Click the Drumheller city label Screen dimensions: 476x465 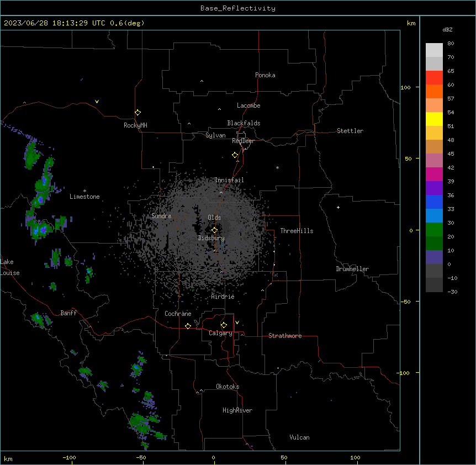click(x=352, y=269)
